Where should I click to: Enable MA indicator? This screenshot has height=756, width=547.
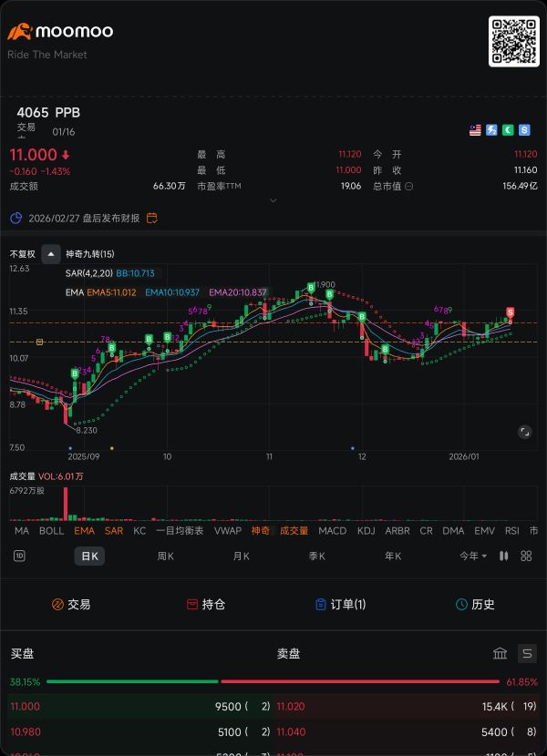[x=22, y=531]
